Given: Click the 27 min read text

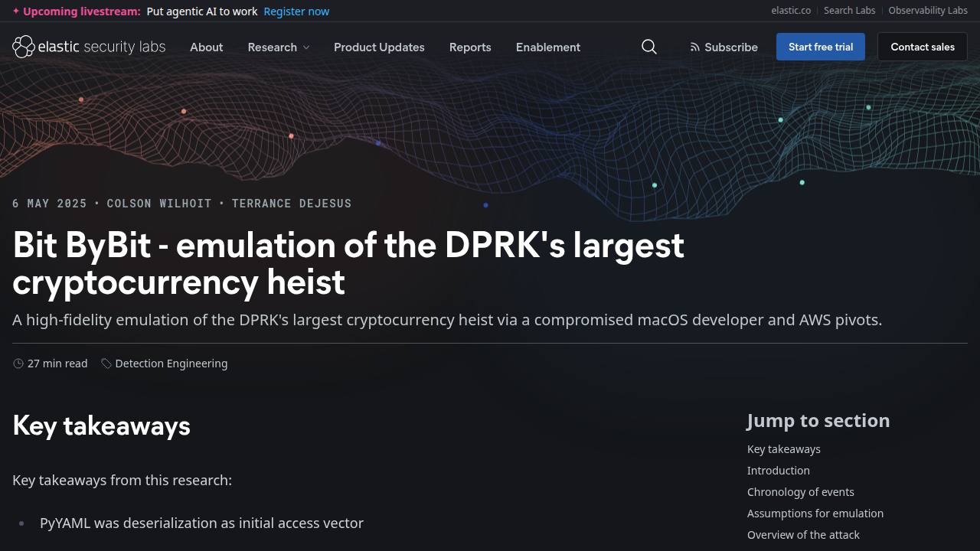Looking at the screenshot, I should point(57,364).
